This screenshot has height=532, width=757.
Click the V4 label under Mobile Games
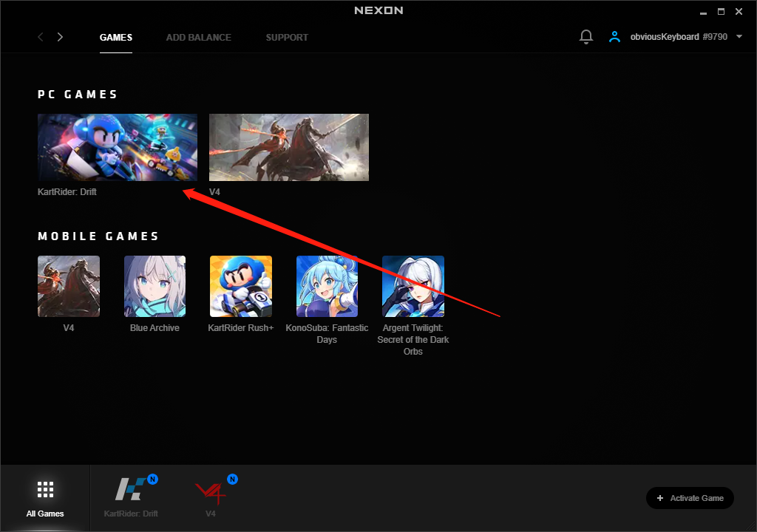point(69,328)
